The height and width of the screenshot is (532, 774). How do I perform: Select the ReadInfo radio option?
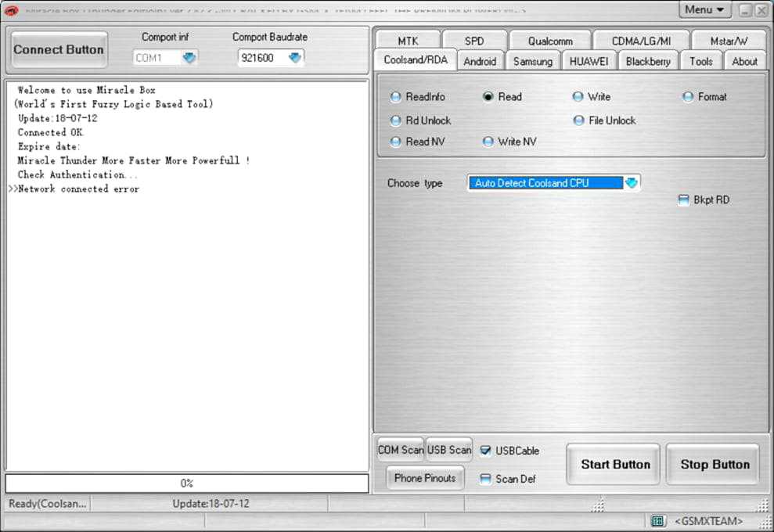click(x=396, y=97)
